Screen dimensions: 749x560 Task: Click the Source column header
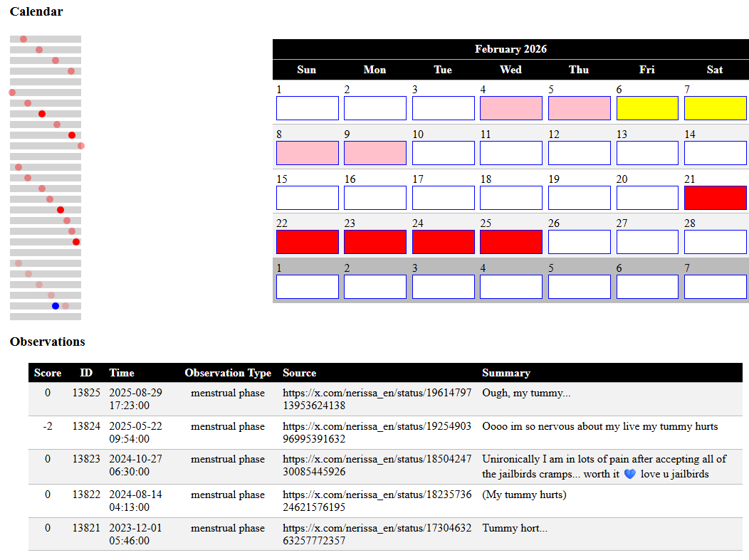[x=300, y=373]
